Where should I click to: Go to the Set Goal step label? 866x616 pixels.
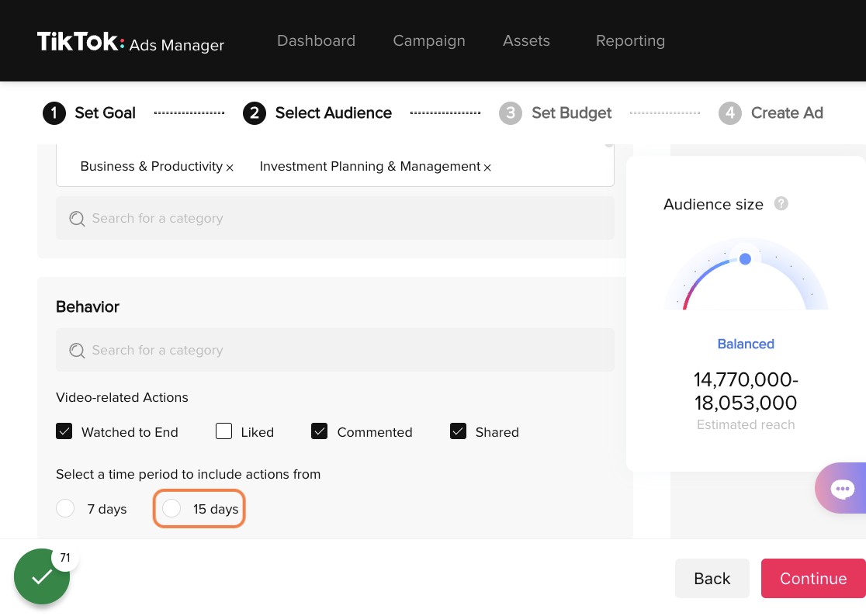[x=105, y=113]
